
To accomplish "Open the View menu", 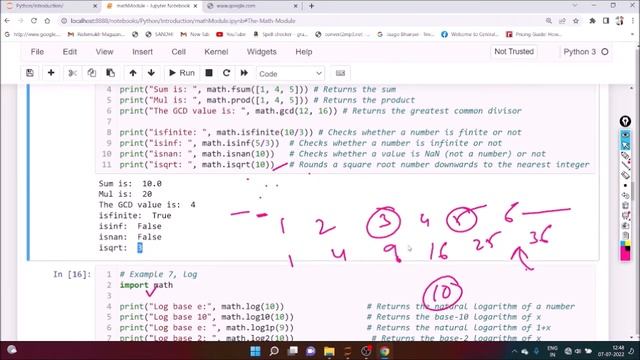I will pos(104,52).
